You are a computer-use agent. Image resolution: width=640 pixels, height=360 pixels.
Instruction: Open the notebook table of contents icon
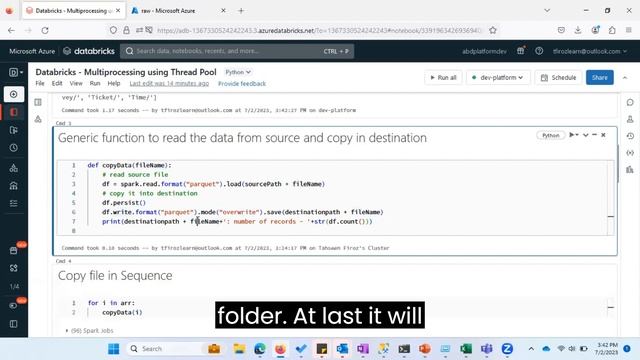pos(38,102)
